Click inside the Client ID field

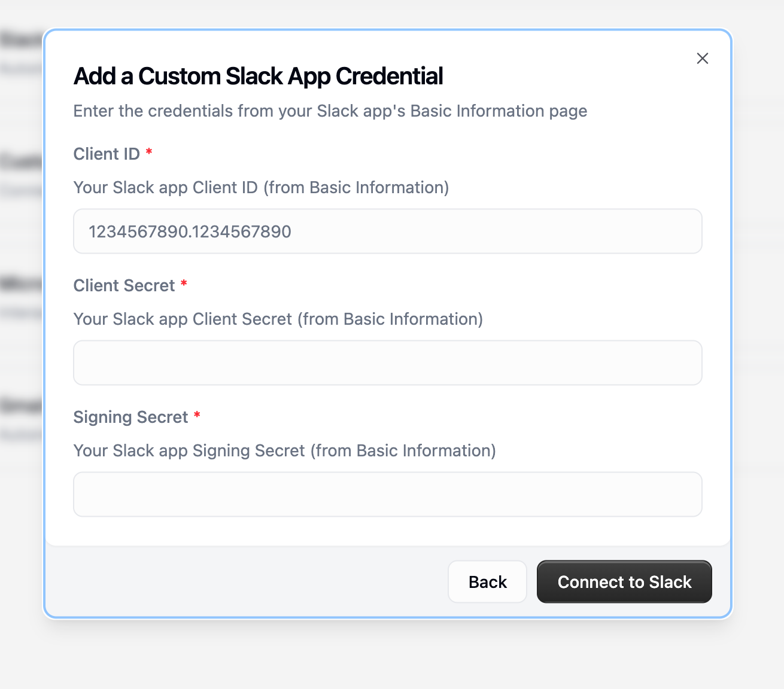pyautogui.click(x=388, y=231)
